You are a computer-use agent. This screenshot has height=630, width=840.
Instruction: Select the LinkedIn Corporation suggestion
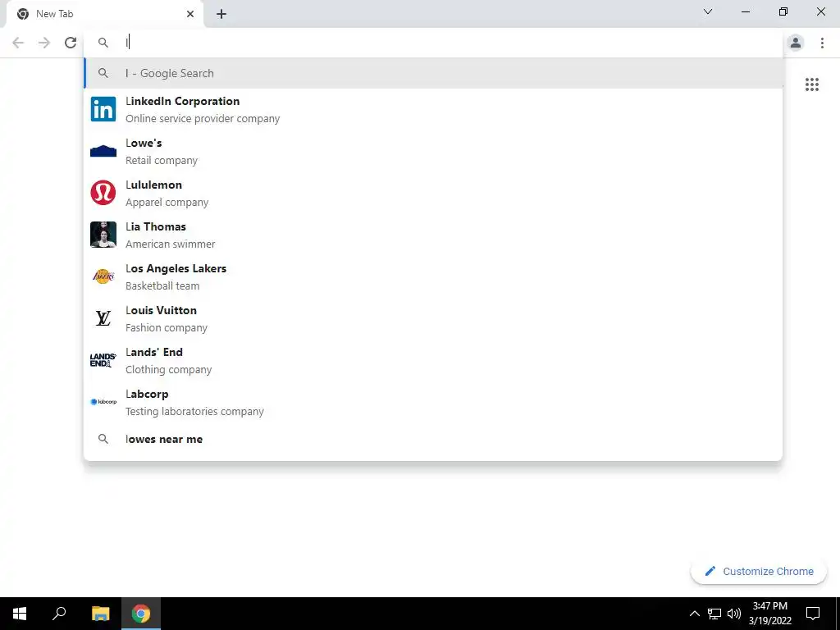point(433,109)
